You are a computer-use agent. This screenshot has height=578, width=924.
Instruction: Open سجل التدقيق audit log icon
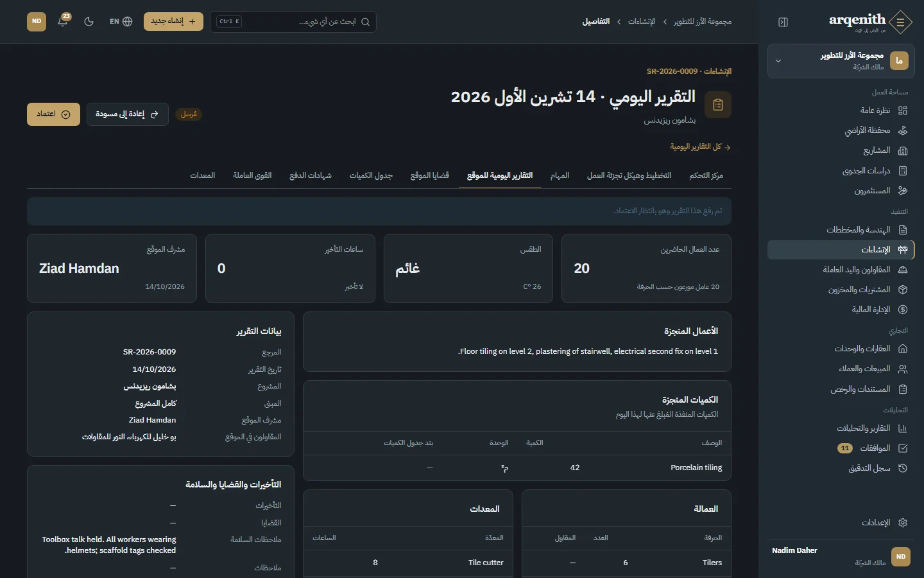coord(903,468)
